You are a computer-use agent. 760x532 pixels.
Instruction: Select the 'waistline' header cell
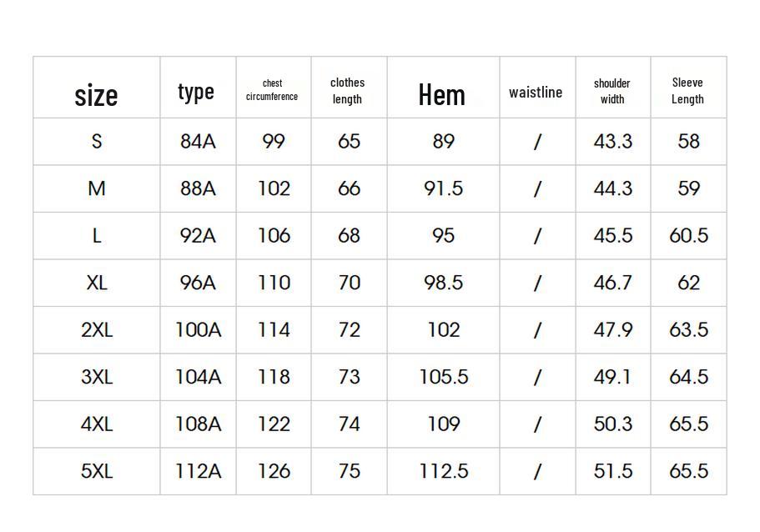536,93
